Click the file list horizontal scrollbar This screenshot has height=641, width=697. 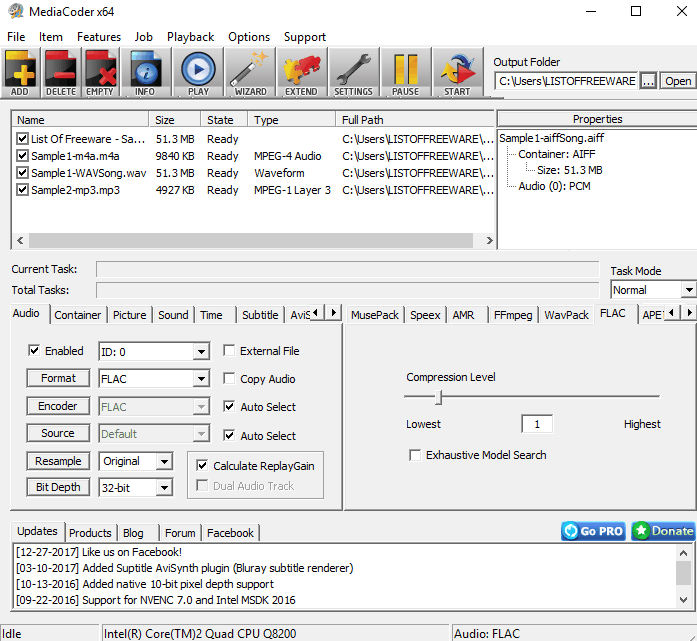(250, 240)
